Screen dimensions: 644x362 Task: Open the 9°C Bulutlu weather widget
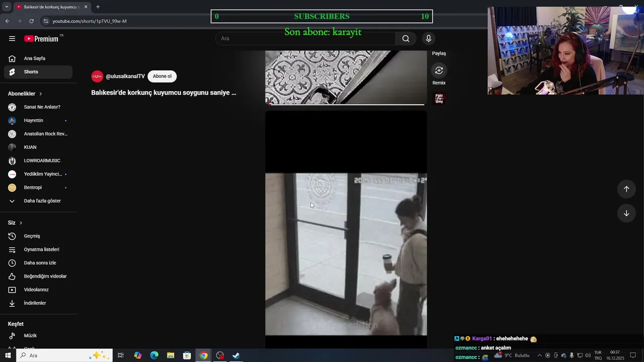pos(512,355)
